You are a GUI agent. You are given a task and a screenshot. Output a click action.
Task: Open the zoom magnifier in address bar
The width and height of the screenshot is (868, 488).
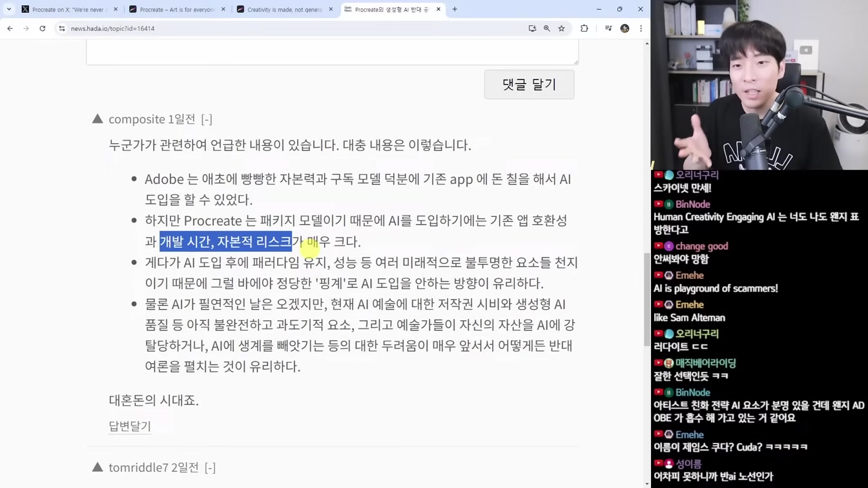(547, 28)
